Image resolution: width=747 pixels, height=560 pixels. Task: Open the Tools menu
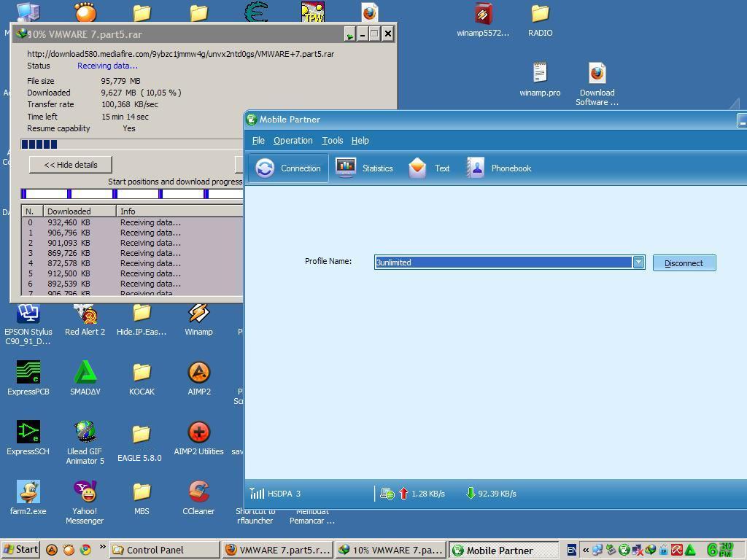click(332, 141)
